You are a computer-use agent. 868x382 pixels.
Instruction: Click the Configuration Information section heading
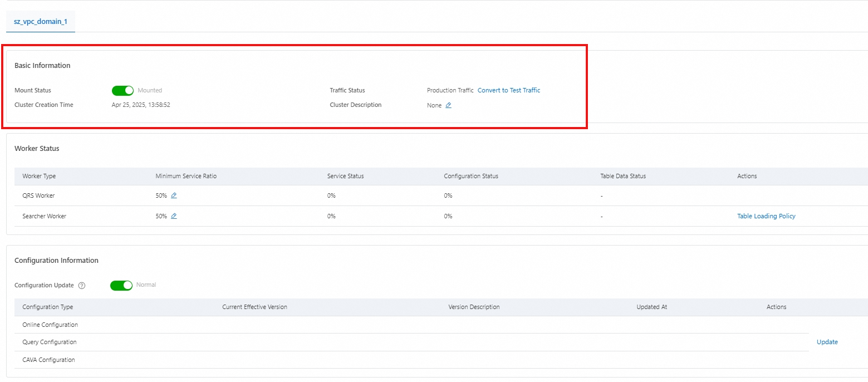pos(56,260)
